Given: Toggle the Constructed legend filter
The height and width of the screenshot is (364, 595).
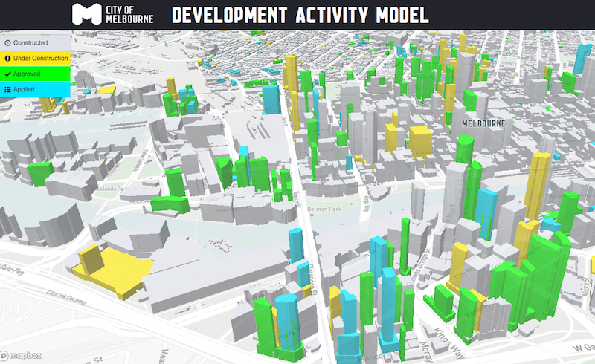Looking at the screenshot, I should pyautogui.click(x=35, y=43).
